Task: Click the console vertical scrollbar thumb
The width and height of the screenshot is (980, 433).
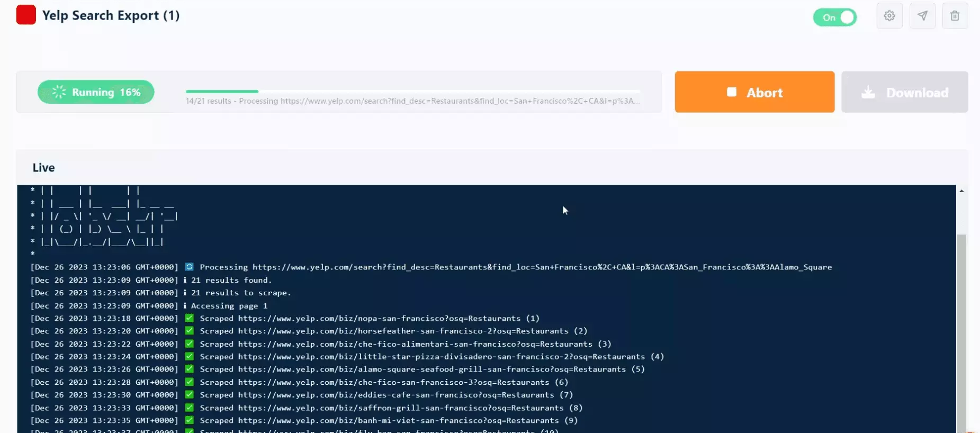Action: [961, 328]
